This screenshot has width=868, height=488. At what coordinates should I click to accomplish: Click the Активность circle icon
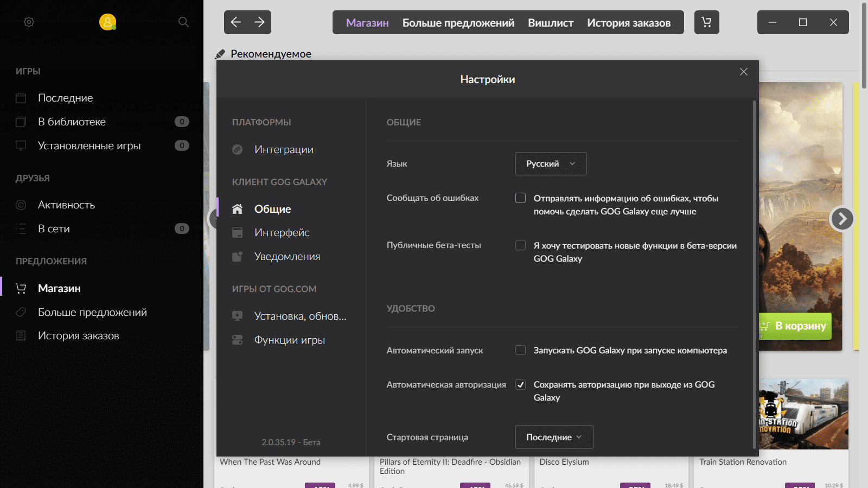pos(21,205)
